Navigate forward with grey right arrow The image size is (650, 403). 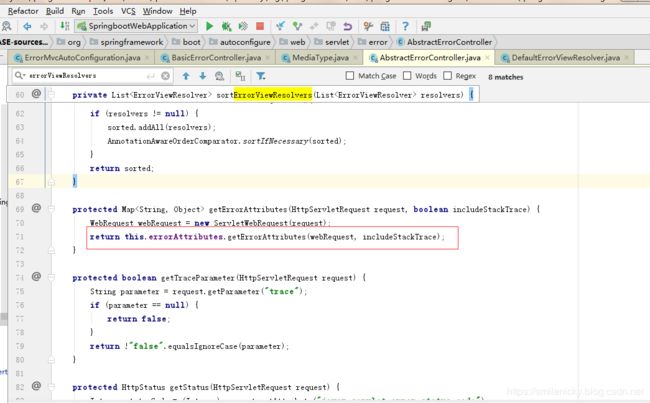click(x=44, y=26)
